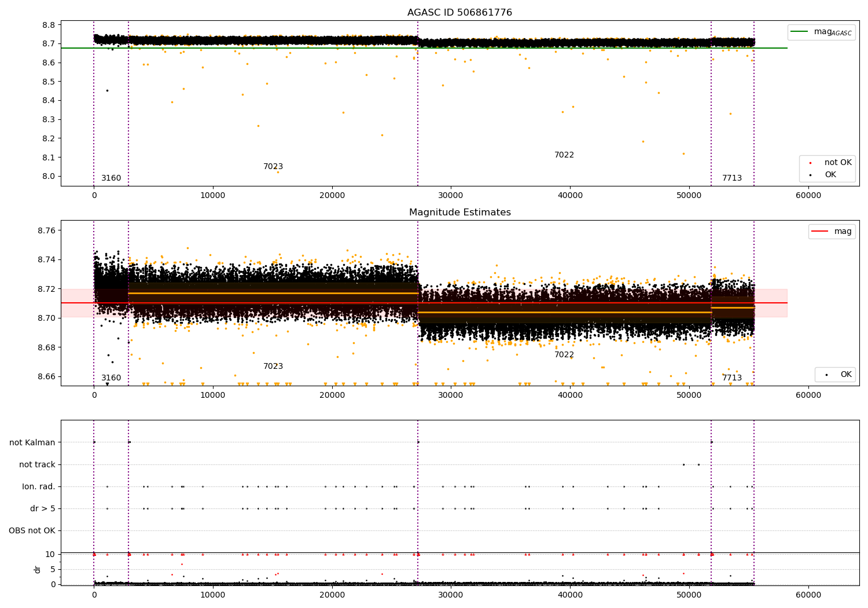This screenshot has height=608, width=868.
Task: Click the 8.3 y-axis tick in top plot
Action: [x=49, y=120]
